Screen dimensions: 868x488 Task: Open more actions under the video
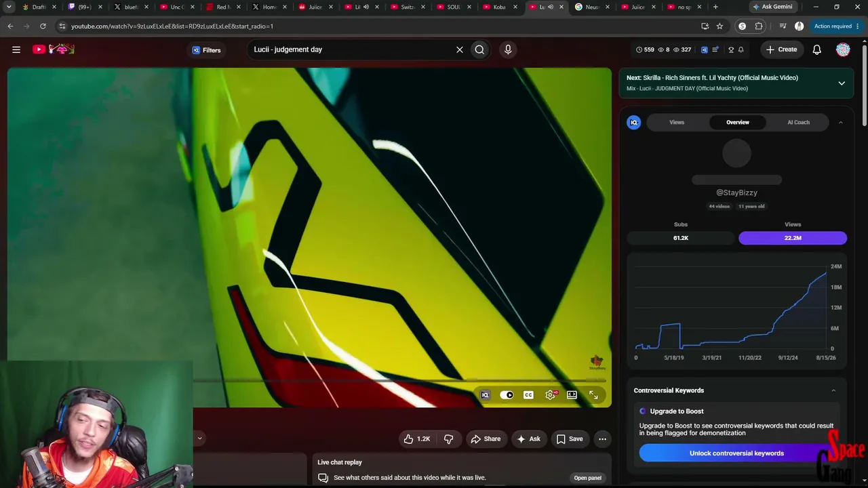click(x=602, y=439)
